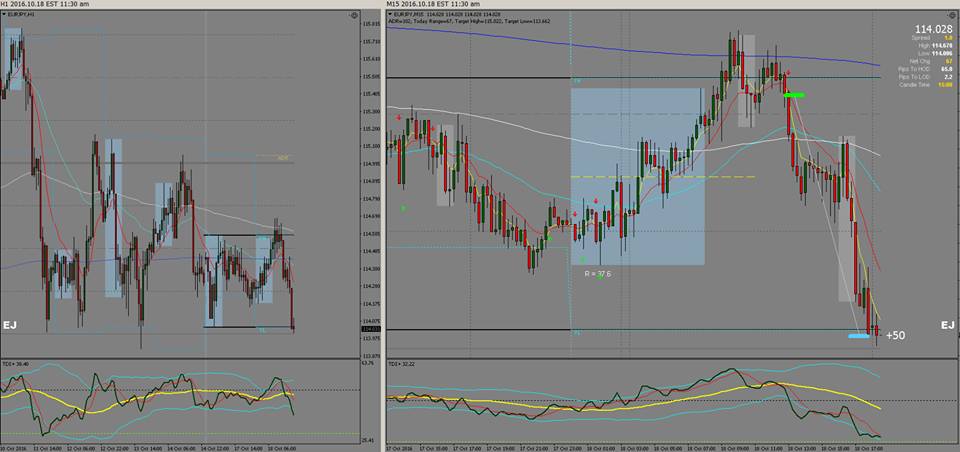Select the M15 2016.10.18 EST 11:30 am title

tap(432, 4)
